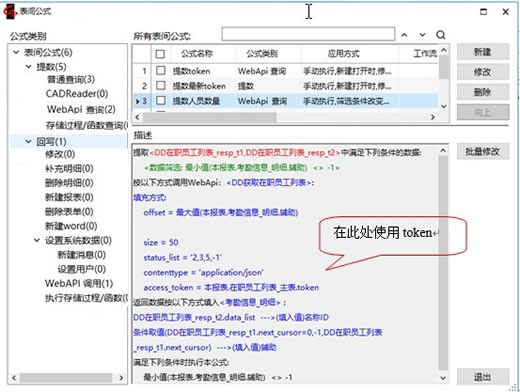This screenshot has height=392, width=520.
Task: Collapse the 设置系统数据(0) tree node
Action: click(37, 240)
